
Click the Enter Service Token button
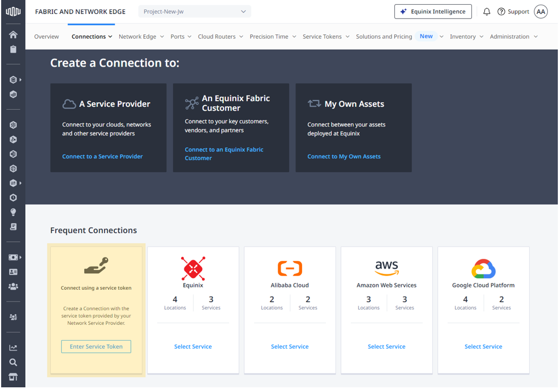click(96, 346)
